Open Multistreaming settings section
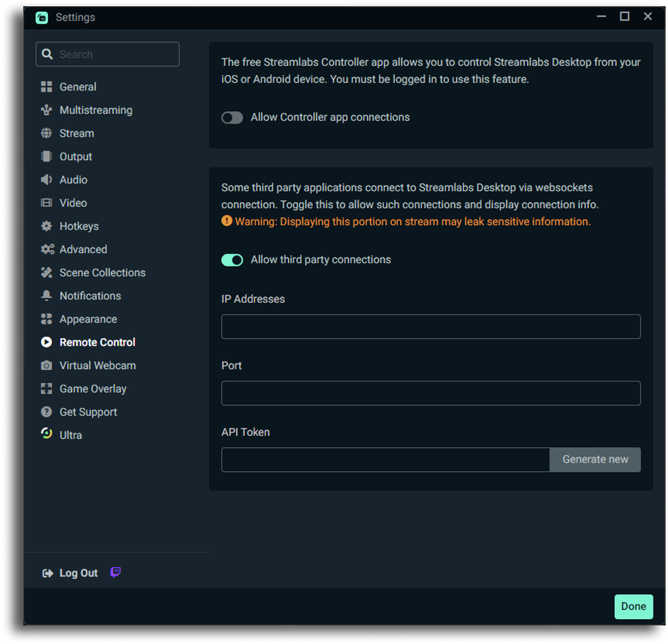The width and height of the screenshot is (668, 644). tap(96, 110)
